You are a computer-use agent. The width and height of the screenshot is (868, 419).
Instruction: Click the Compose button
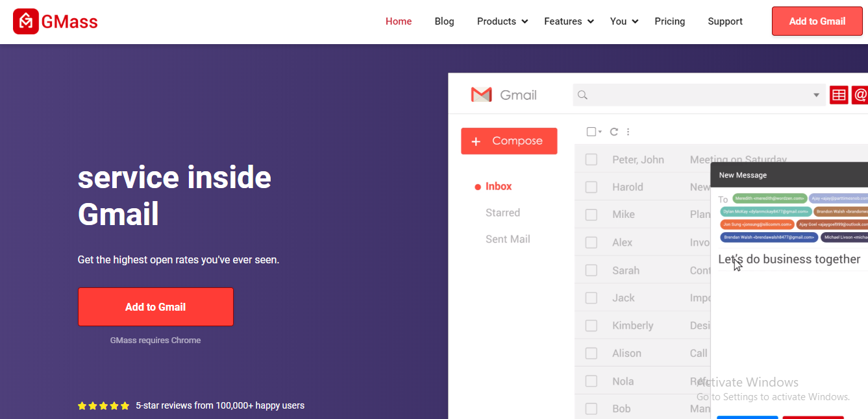coord(509,141)
